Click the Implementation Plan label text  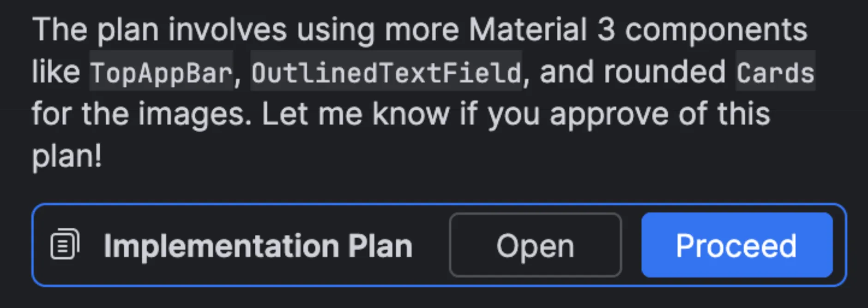click(x=258, y=245)
